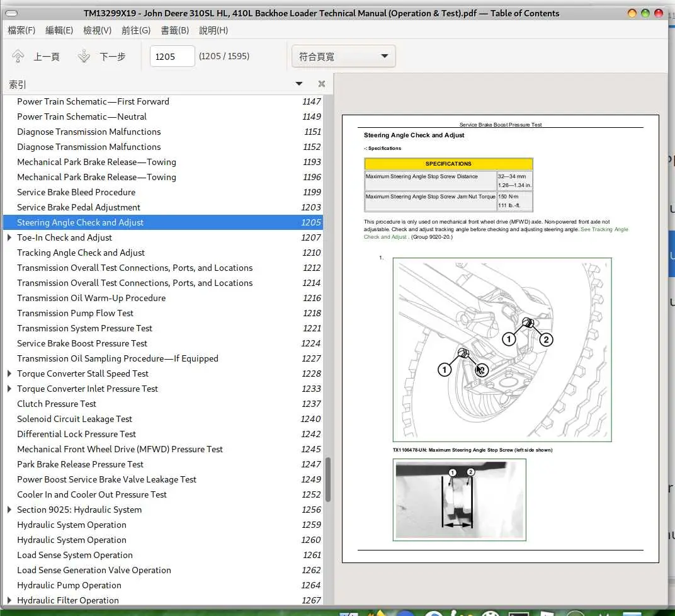675x616 pixels.
Task: Select Transmission Overall Test Connections page 1212 entry
Action: [162, 268]
